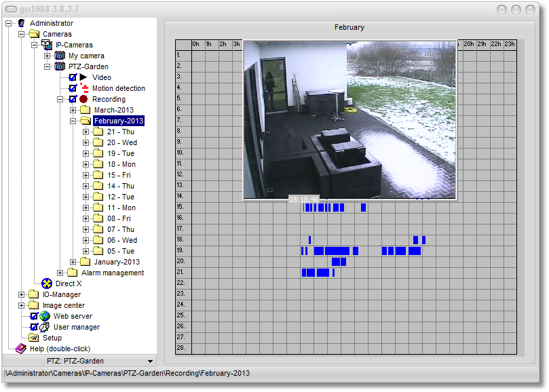This screenshot has height=392, width=549.
Task: Collapse the PTZ-Garden node
Action: pos(48,66)
